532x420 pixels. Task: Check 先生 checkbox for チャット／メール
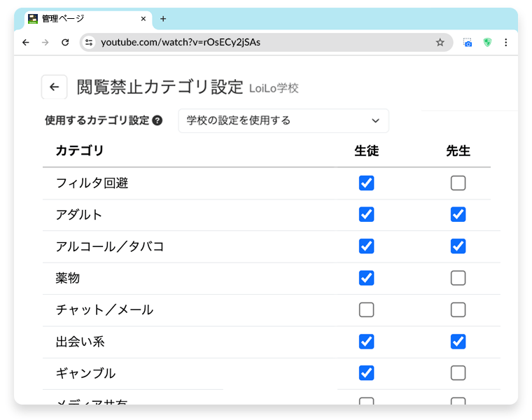[x=458, y=309]
